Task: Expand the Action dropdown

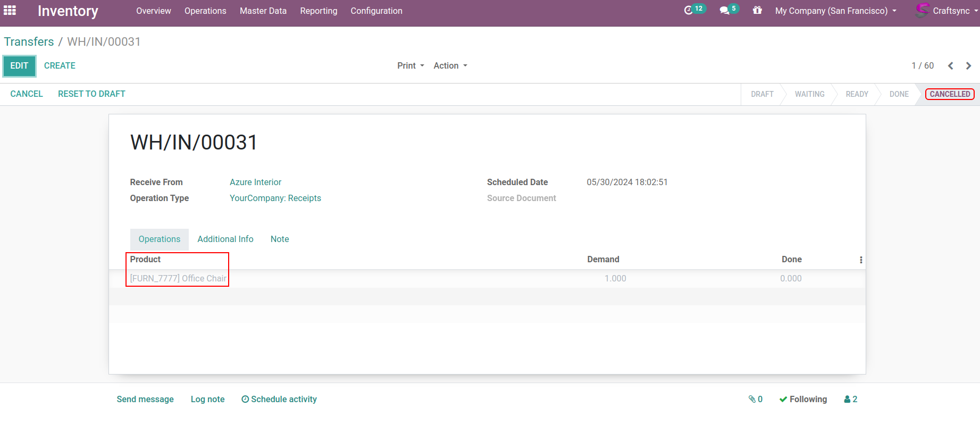Action: [x=450, y=65]
